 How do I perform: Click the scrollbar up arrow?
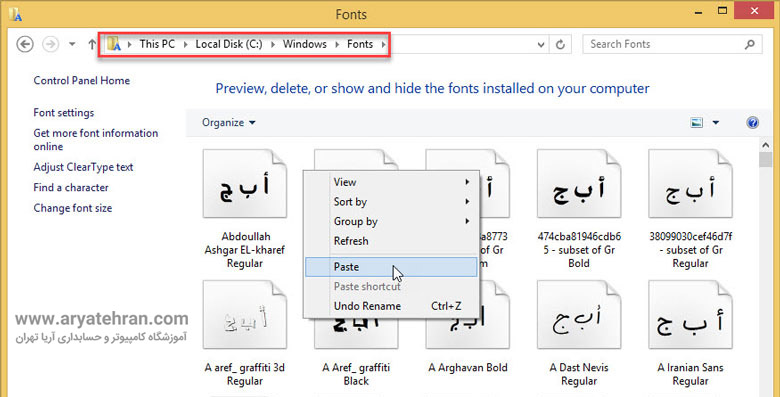coord(766,145)
